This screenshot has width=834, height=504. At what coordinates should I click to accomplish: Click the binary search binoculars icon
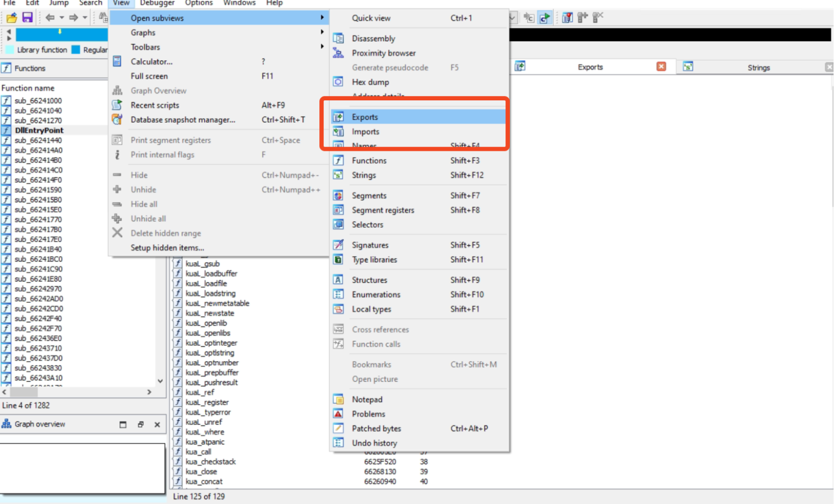click(x=104, y=17)
